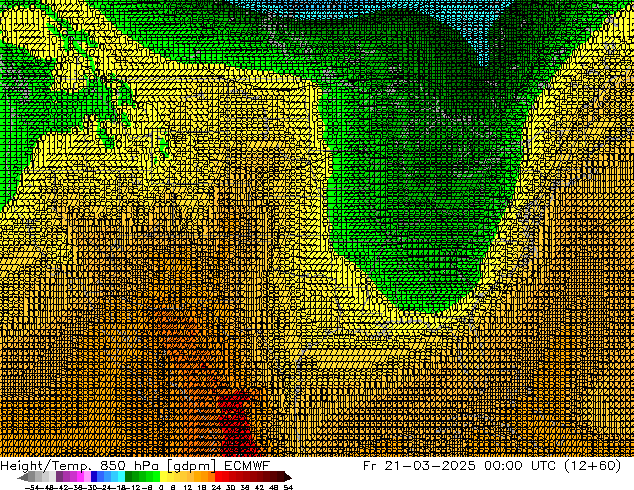634x490 pixels.
Task: Click the "850" pressure level value
Action: [x=113, y=466]
